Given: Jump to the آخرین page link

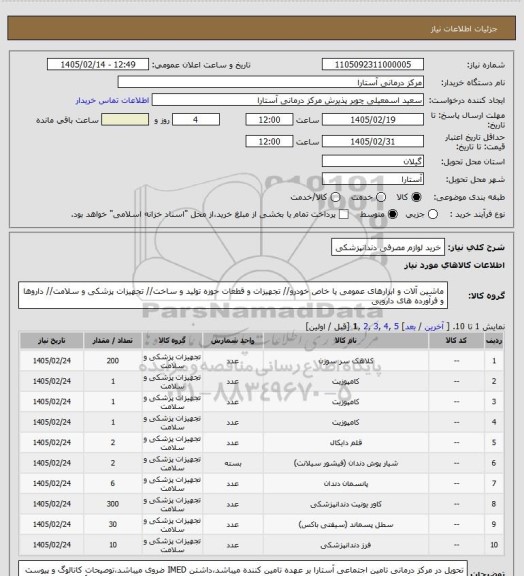Looking at the screenshot, I should coord(434,326).
